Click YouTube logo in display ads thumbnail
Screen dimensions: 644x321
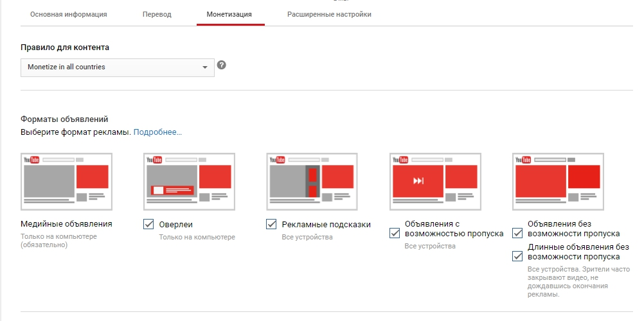click(31, 160)
